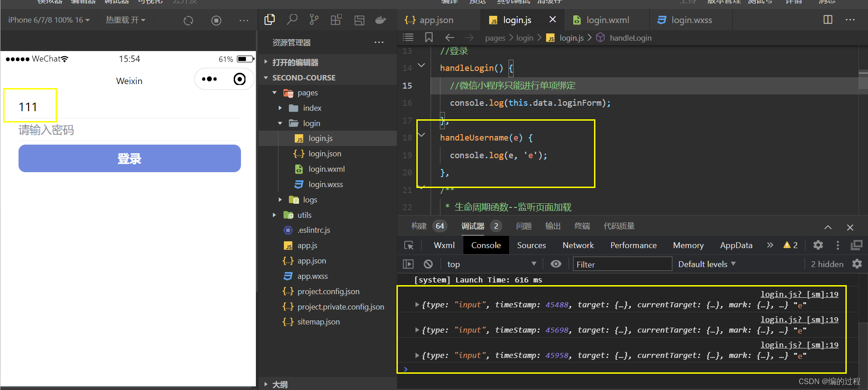
Task: Activate the element inspector pointer icon
Action: (409, 245)
